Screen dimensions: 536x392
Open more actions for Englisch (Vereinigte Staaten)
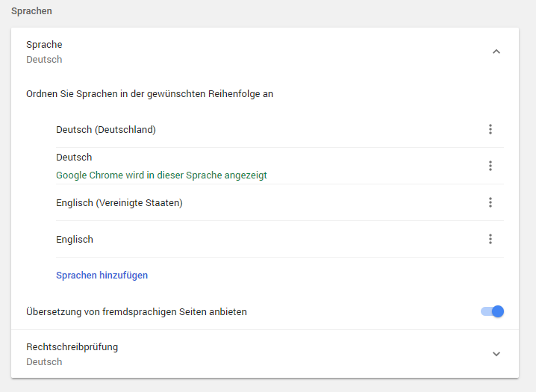point(490,202)
